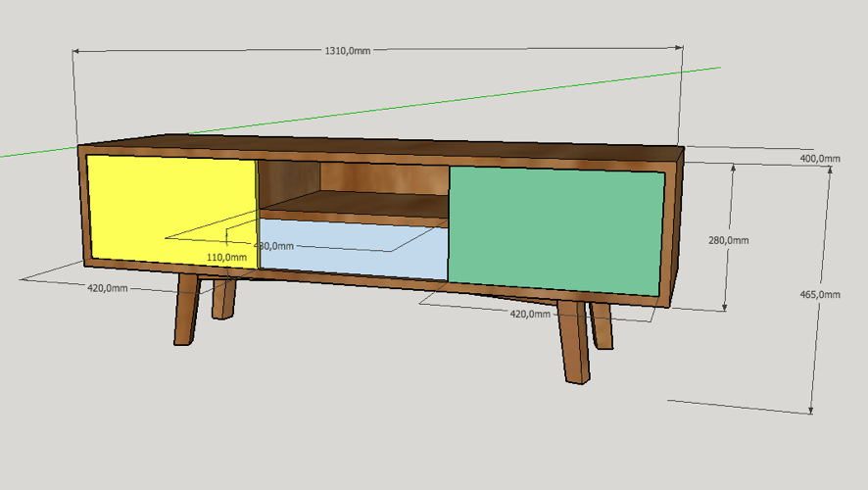Select the 280,0mm height dimension text
This screenshot has width=868, height=490.
(728, 240)
